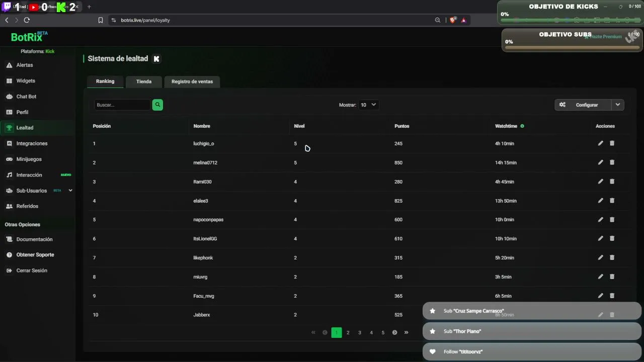Viewport: 644px width, 362px height.
Task: Delete napoconpapas using the trash icon
Action: tap(612, 220)
